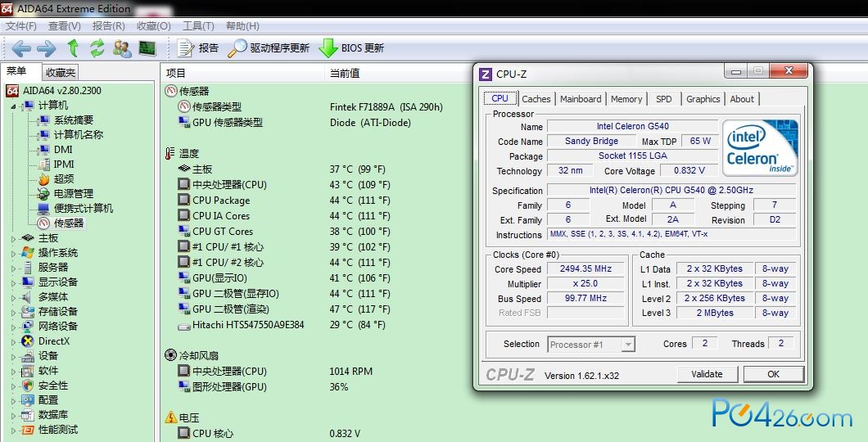Image resolution: width=868 pixels, height=442 pixels.
Task: Open the Caches tab in CPU-Z
Action: [536, 99]
